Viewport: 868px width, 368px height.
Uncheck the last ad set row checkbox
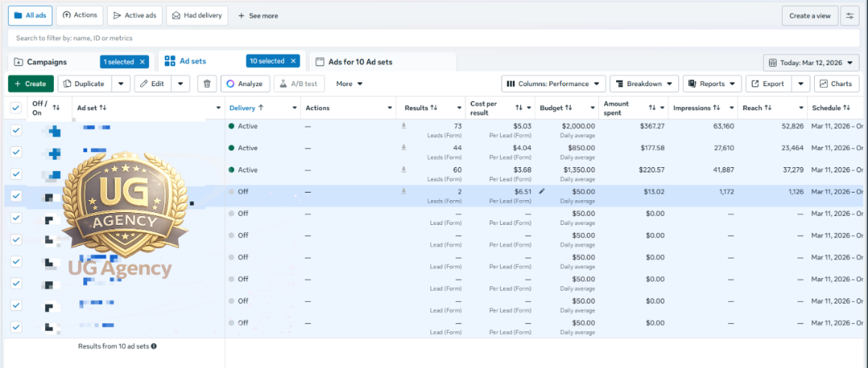click(16, 327)
